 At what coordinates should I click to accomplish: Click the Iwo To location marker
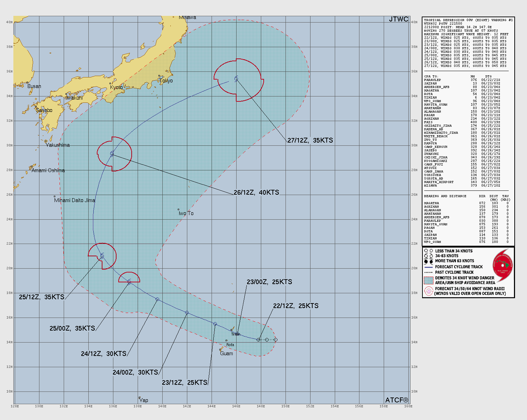(x=178, y=209)
